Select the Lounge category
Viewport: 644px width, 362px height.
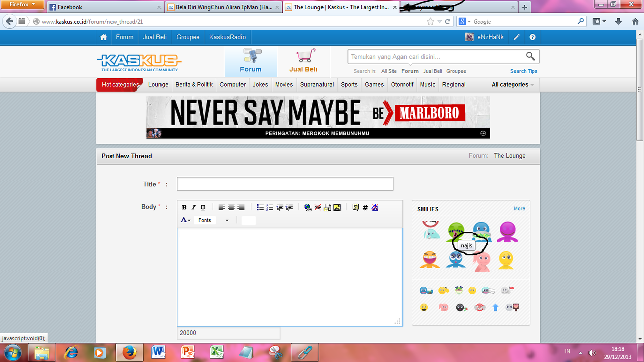pyautogui.click(x=158, y=85)
